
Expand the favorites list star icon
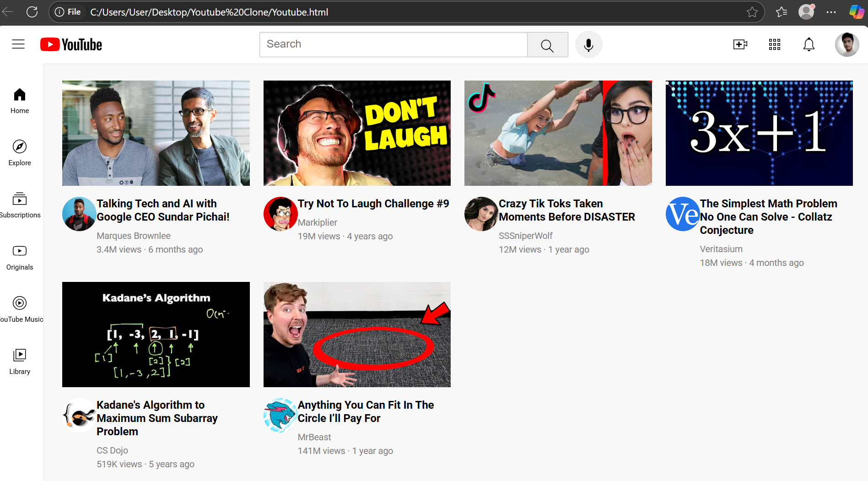pyautogui.click(x=782, y=12)
